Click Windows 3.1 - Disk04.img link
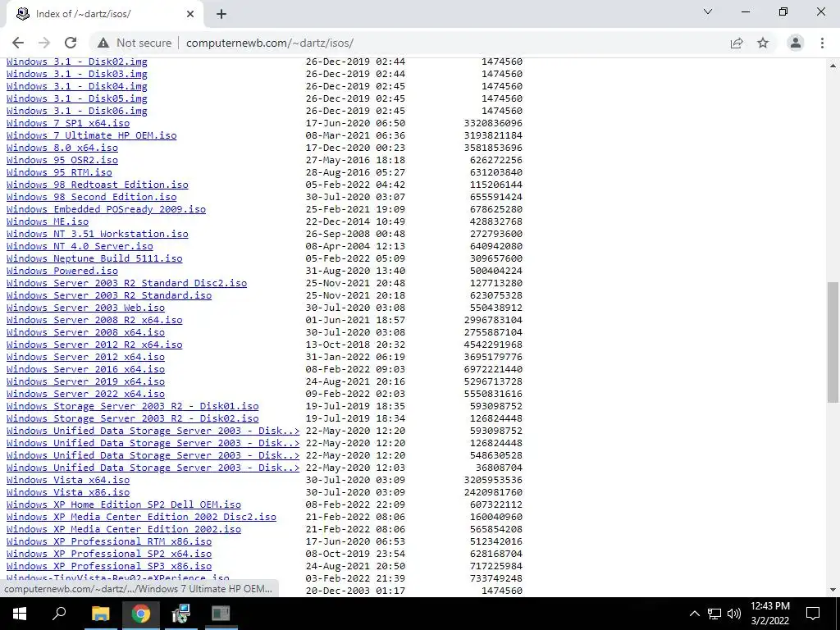 (x=76, y=86)
